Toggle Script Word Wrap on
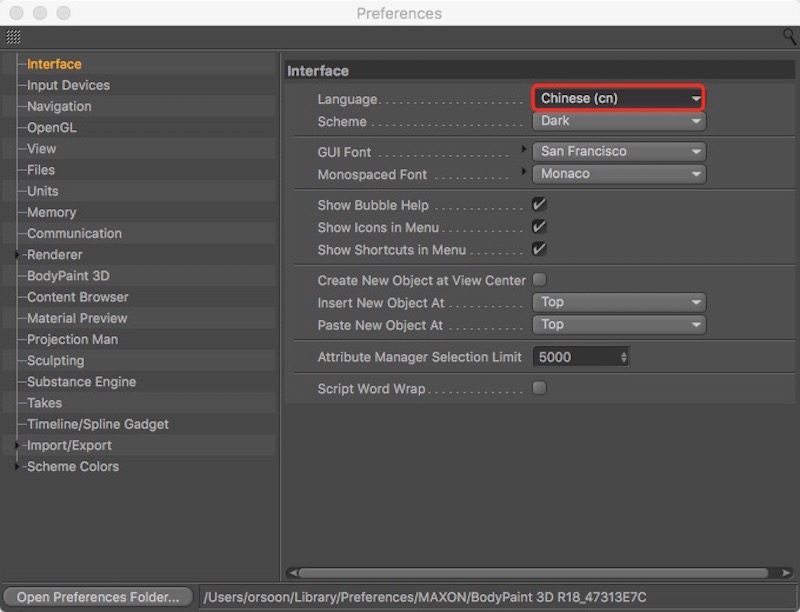Viewport: 800px width, 612px height. pos(538,389)
